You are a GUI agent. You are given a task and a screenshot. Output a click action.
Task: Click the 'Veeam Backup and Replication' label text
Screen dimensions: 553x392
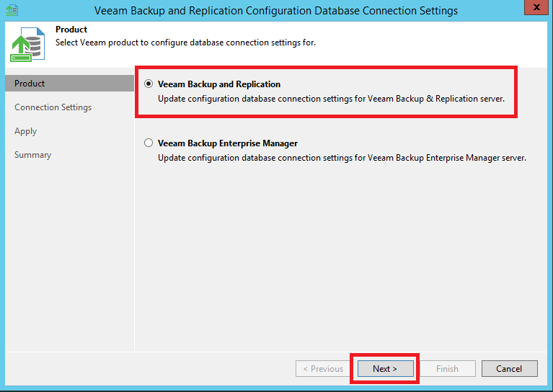219,84
